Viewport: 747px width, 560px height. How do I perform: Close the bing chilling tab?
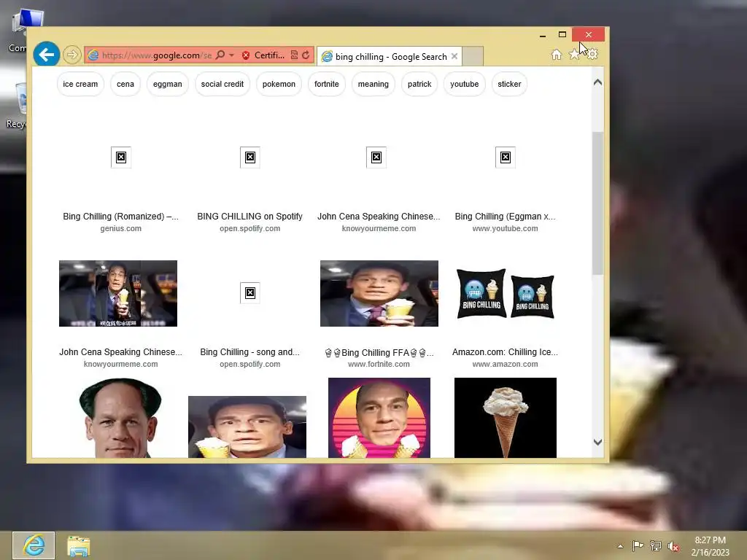click(454, 56)
